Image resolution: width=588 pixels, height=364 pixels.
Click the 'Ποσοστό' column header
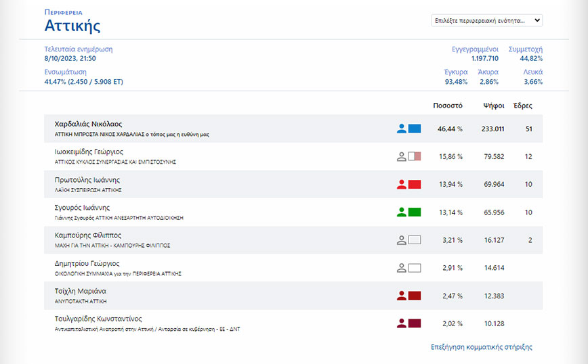click(447, 106)
